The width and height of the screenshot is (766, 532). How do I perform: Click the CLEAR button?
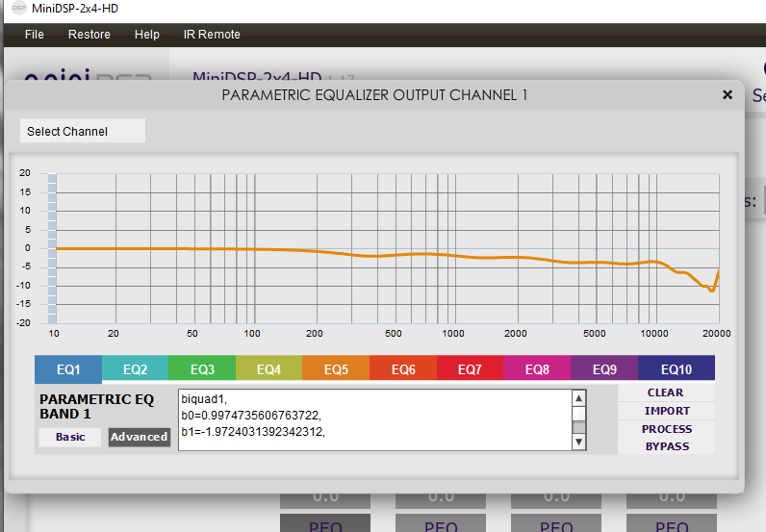click(x=666, y=393)
